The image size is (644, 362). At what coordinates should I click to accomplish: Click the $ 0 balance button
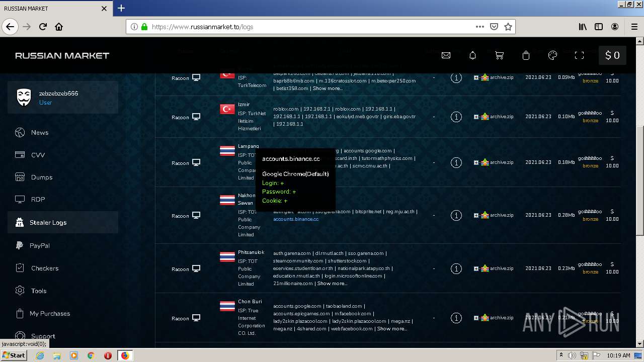(x=612, y=55)
